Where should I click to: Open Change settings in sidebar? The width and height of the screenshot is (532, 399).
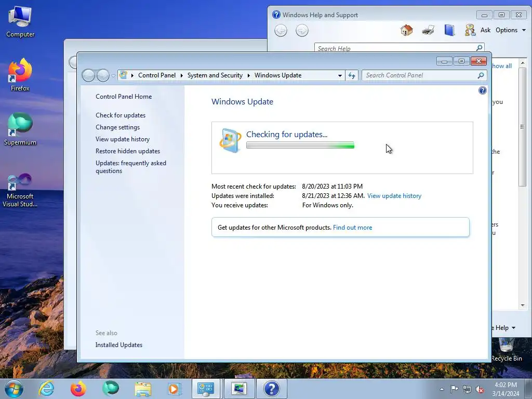click(117, 127)
